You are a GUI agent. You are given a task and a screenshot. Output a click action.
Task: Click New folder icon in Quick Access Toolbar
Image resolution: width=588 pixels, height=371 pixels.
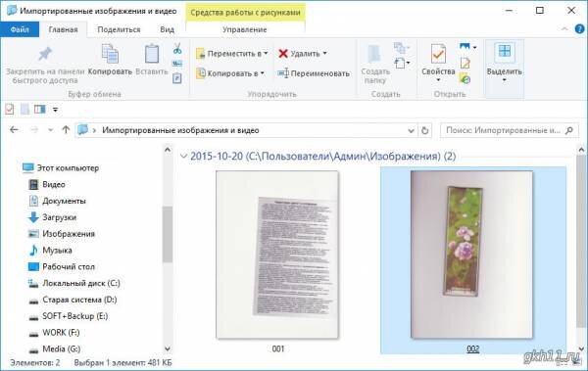pyautogui.click(x=24, y=109)
